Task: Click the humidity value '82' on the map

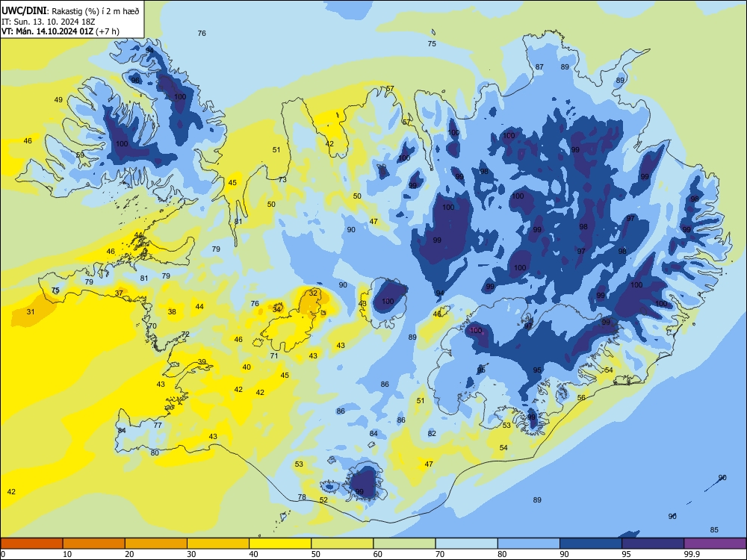Action: (432, 433)
